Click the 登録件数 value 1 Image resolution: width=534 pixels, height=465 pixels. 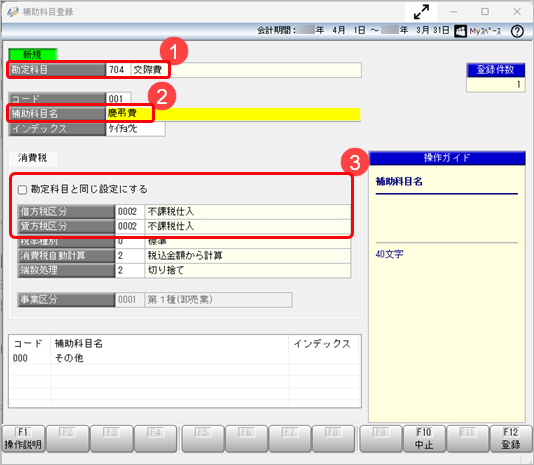496,84
